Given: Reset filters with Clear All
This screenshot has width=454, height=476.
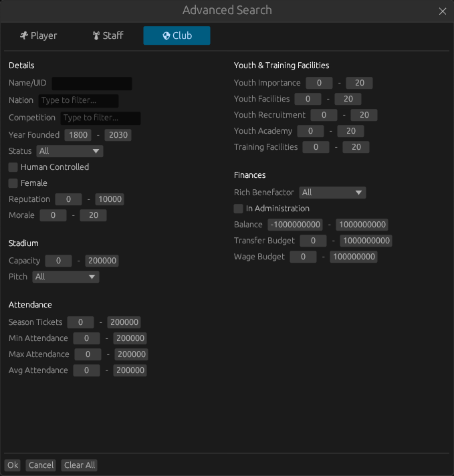Looking at the screenshot, I should [x=80, y=465].
